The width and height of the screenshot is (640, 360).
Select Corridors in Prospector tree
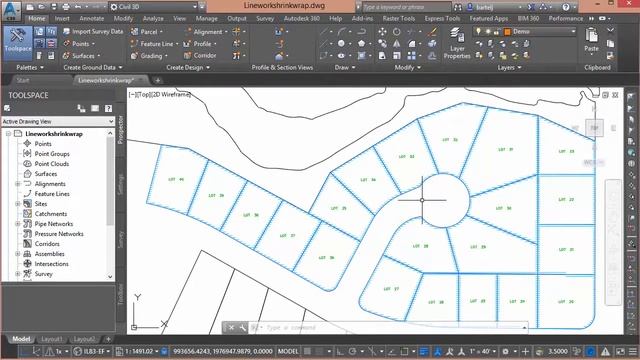pos(47,244)
